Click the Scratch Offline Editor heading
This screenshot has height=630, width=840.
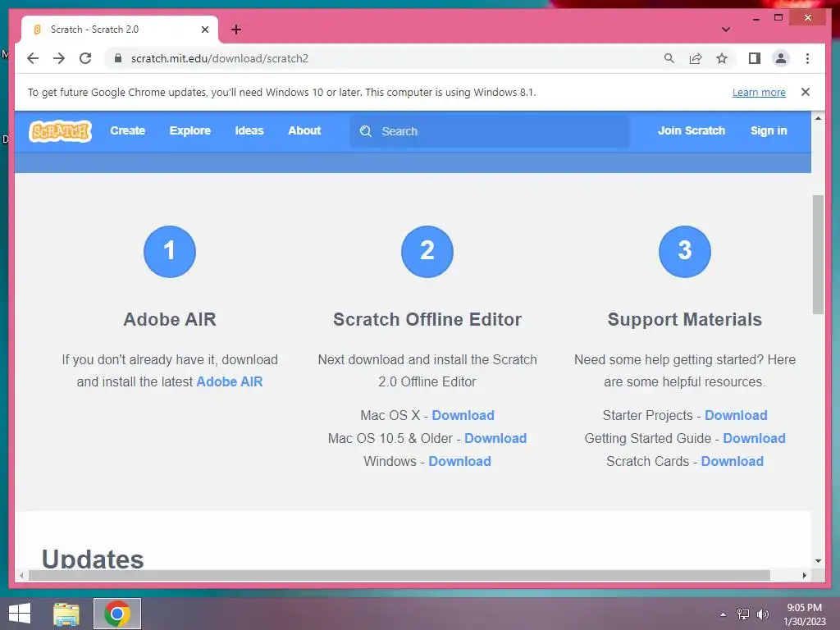[427, 320]
